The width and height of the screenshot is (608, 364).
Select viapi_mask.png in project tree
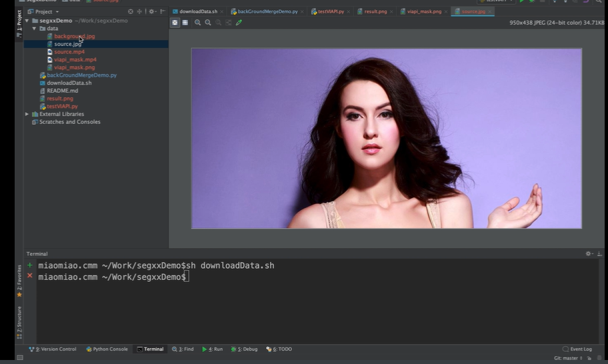click(x=74, y=67)
